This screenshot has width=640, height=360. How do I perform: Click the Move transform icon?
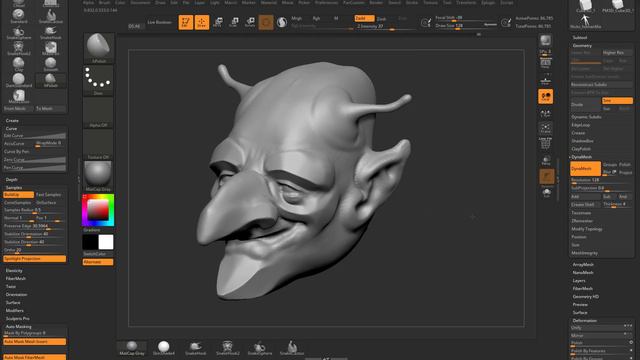click(x=218, y=22)
